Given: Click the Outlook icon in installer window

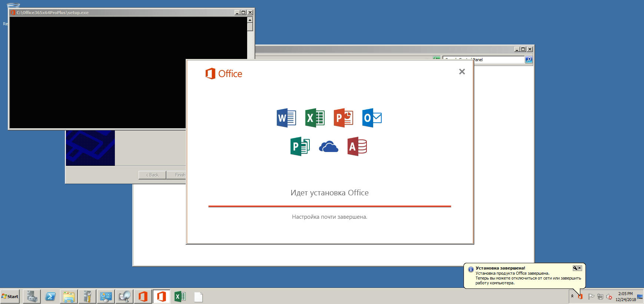Looking at the screenshot, I should tap(372, 118).
